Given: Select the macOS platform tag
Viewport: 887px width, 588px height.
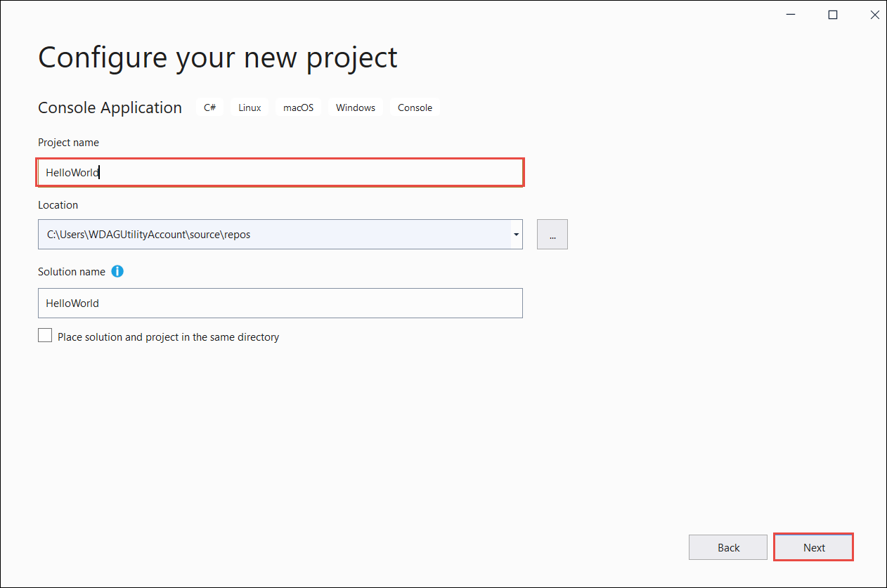Looking at the screenshot, I should tap(298, 107).
